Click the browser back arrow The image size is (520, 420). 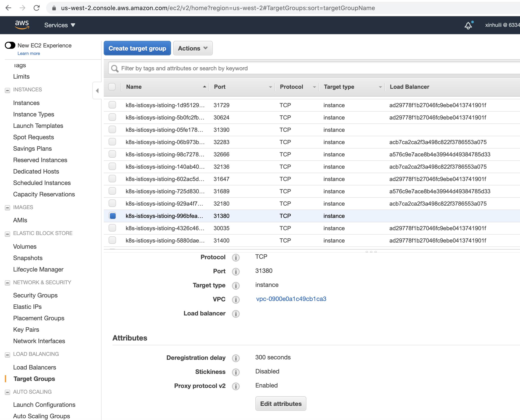[9, 8]
